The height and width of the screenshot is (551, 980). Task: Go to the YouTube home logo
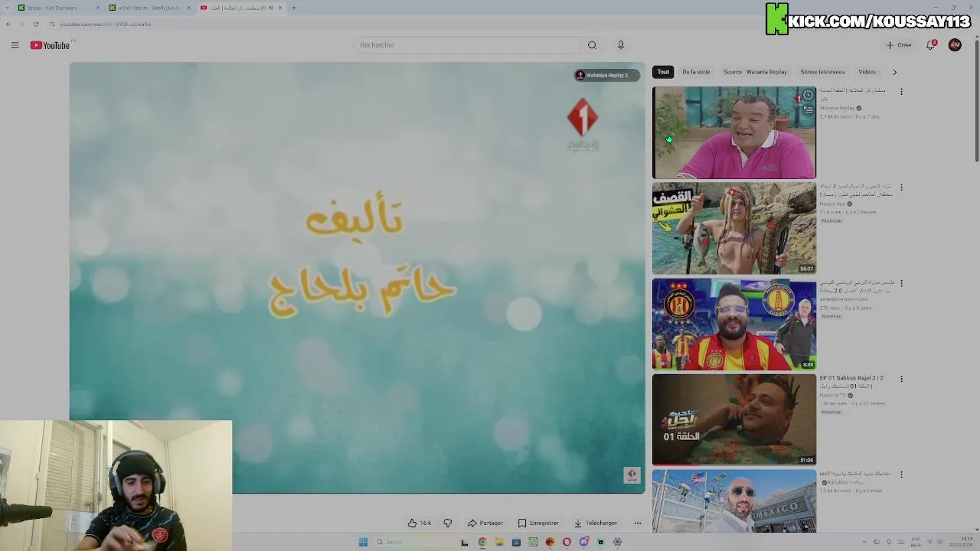click(50, 45)
